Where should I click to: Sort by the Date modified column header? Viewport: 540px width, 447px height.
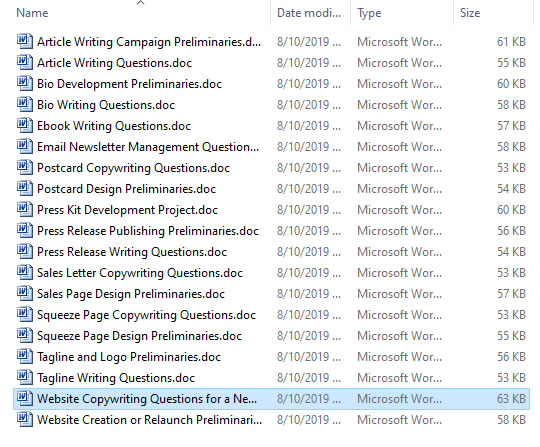[309, 13]
